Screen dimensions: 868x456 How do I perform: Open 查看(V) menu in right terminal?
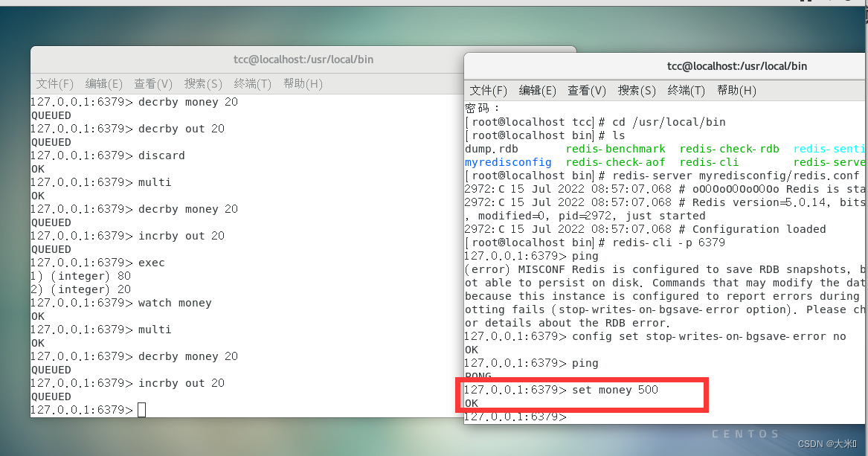[587, 90]
